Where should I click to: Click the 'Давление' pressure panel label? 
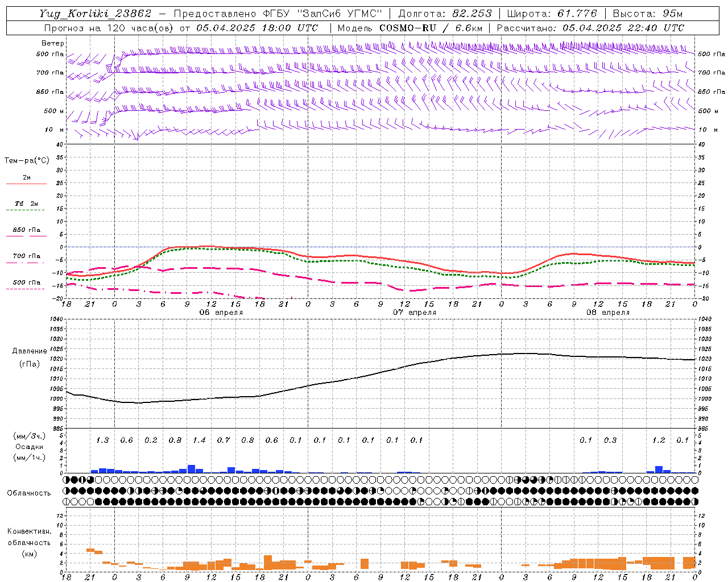tap(30, 351)
